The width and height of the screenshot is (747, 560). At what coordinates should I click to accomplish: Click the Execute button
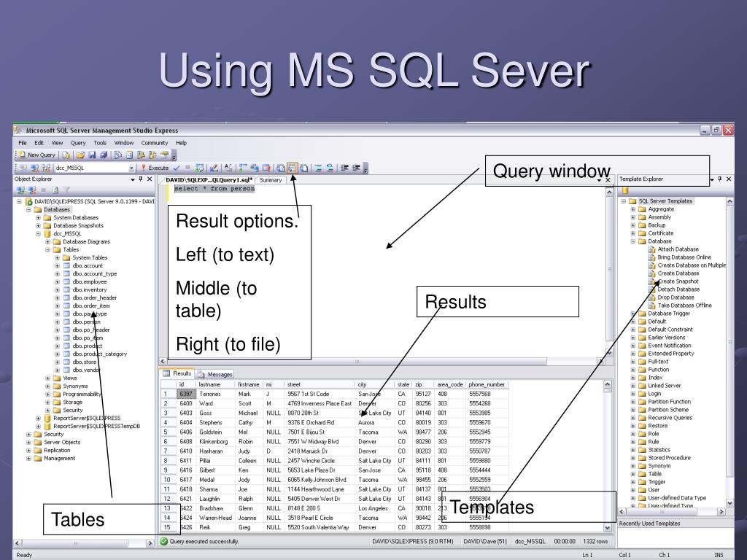point(155,168)
